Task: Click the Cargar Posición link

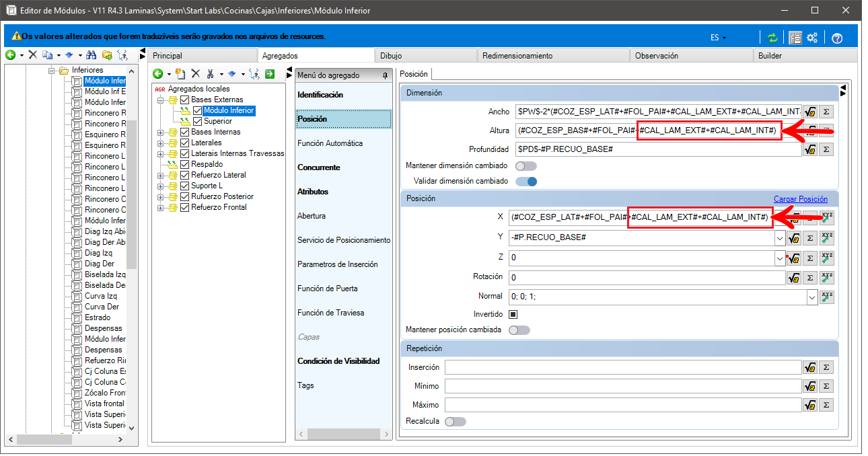Action: pos(801,199)
